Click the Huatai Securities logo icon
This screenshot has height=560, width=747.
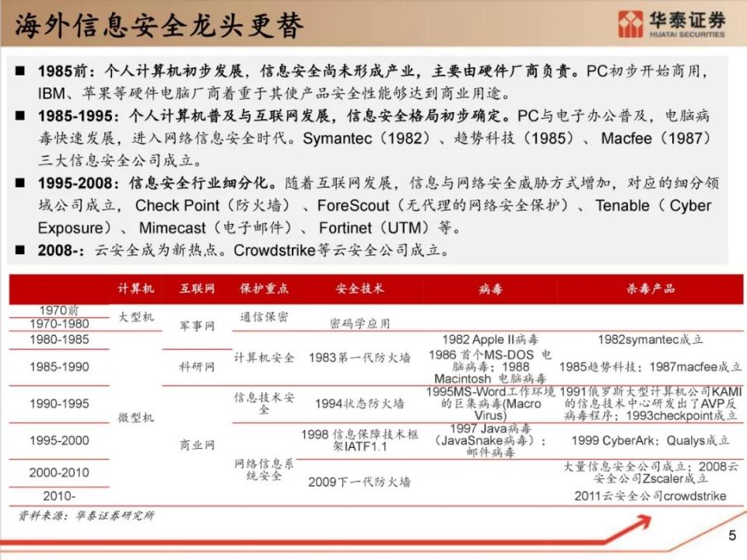tap(630, 24)
